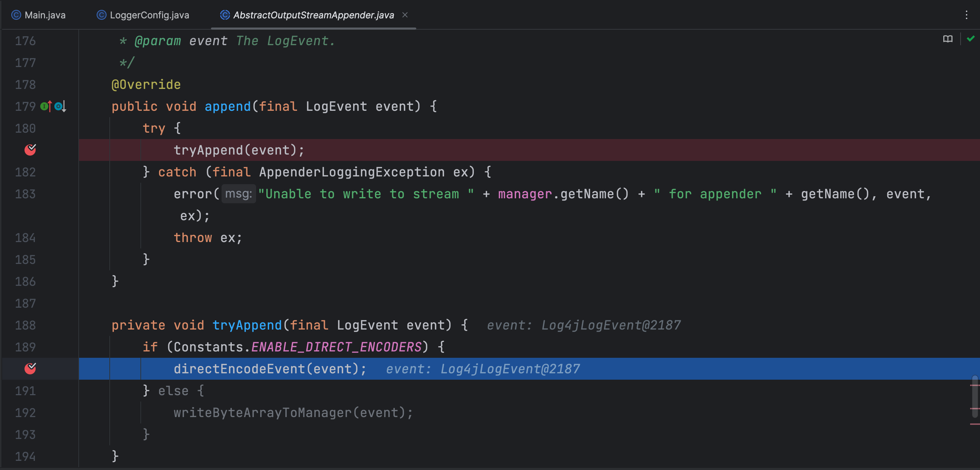The width and height of the screenshot is (980, 470).
Task: Click line number 184 in the gutter
Action: tap(25, 238)
